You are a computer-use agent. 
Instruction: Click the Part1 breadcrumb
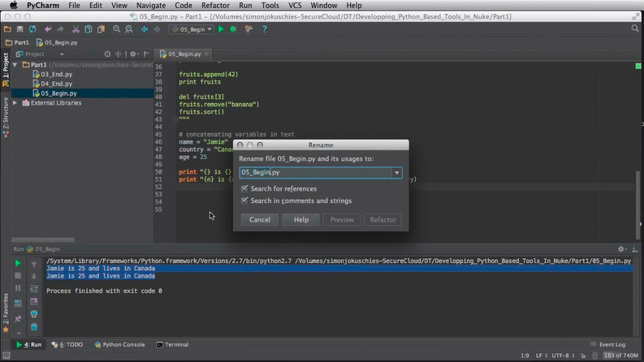(x=17, y=42)
